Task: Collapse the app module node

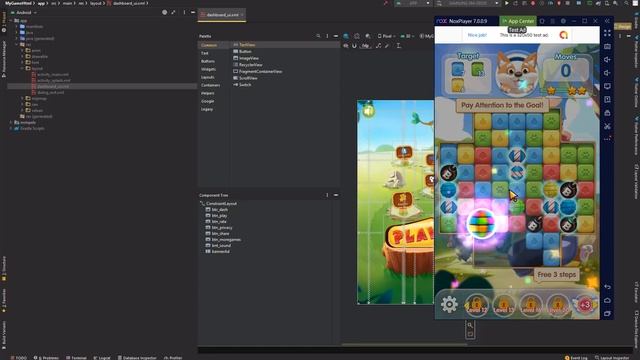Action: (11, 20)
